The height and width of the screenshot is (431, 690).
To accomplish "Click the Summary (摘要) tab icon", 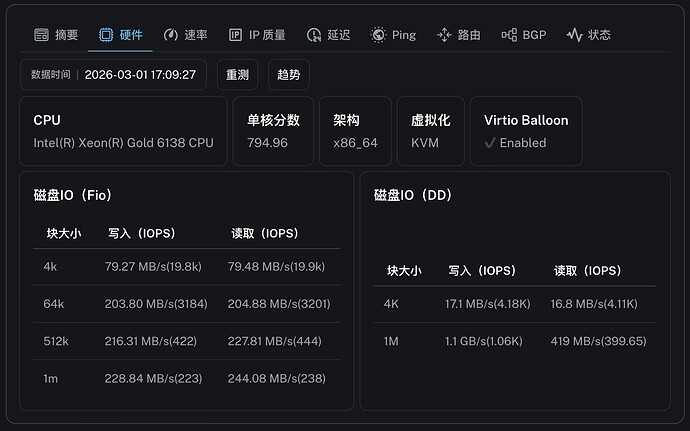I will (41, 35).
